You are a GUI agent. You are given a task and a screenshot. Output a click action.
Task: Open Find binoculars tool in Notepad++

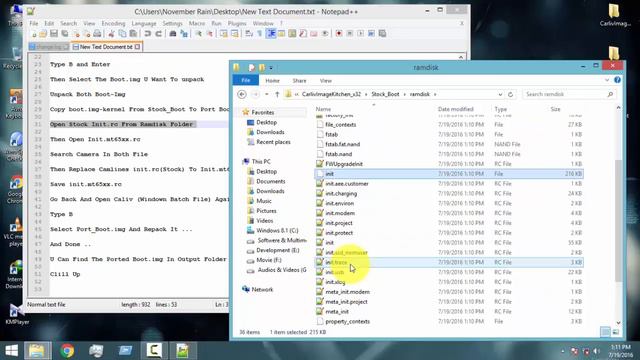coord(173,33)
